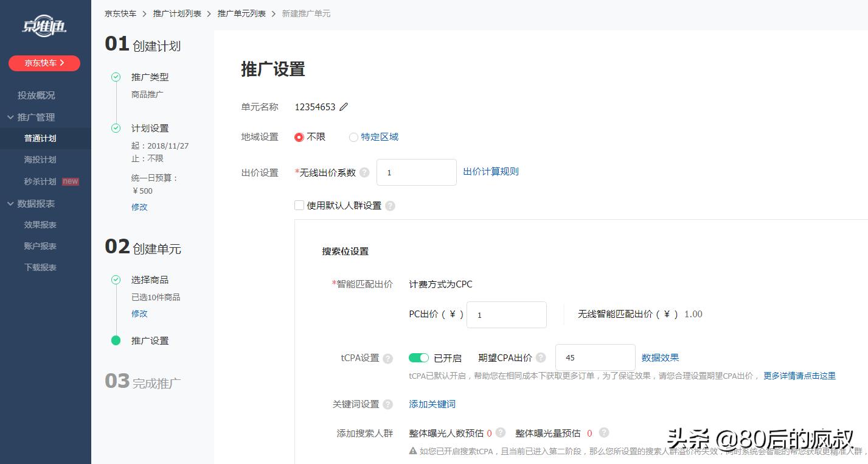868x464 pixels.
Task: Click the pencil icon to edit unit name 12354653
Action: pyautogui.click(x=343, y=106)
